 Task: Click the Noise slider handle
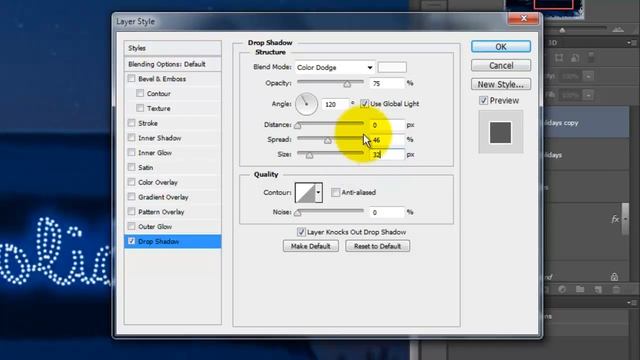click(298, 213)
